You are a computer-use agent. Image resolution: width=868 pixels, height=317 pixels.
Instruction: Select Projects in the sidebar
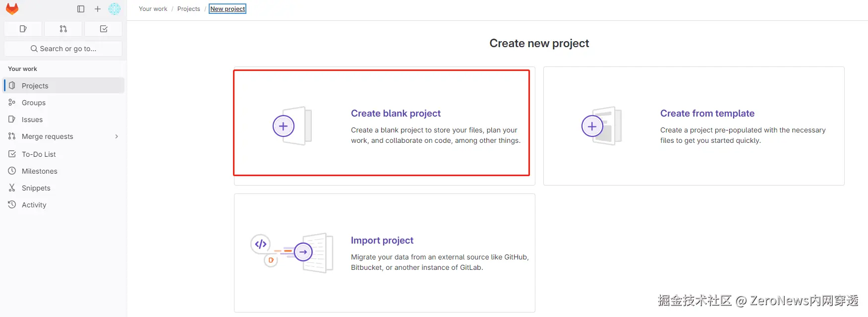[35, 86]
